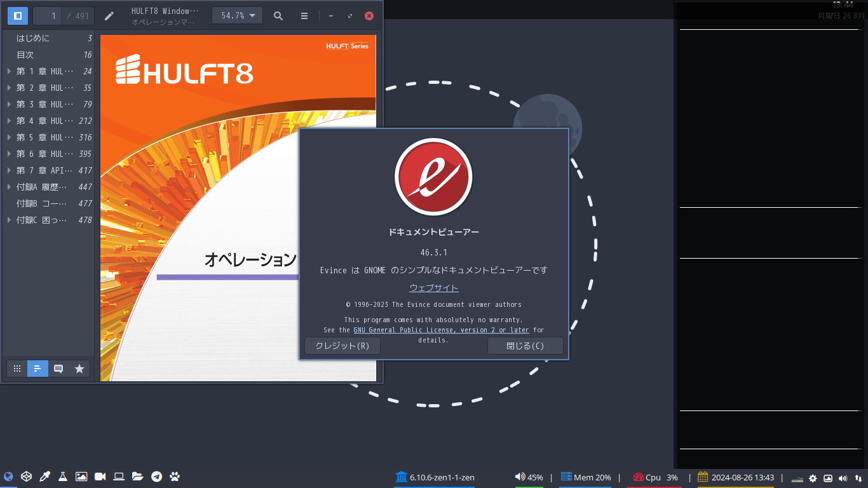Switch sidebar to bookmarks star view
868x488 pixels.
[79, 369]
